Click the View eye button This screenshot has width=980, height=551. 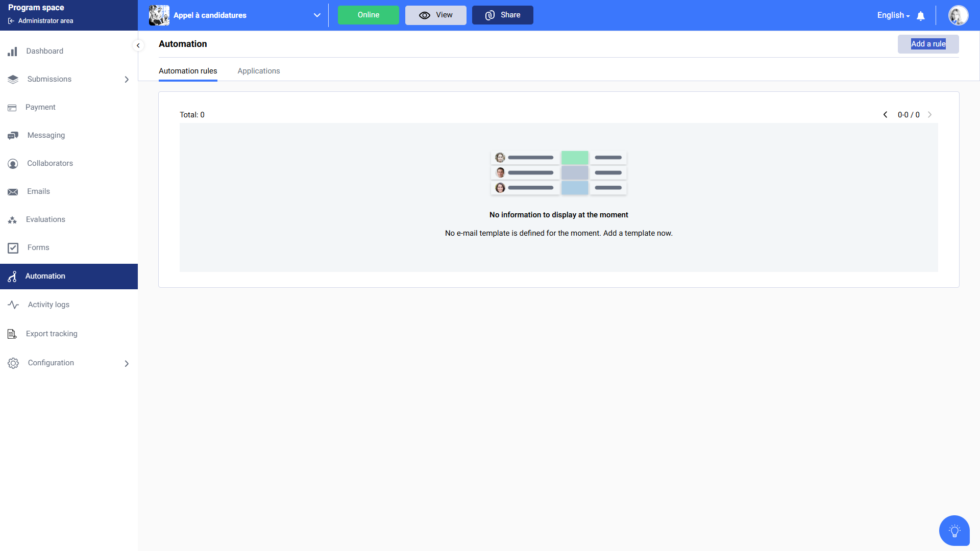435,15
